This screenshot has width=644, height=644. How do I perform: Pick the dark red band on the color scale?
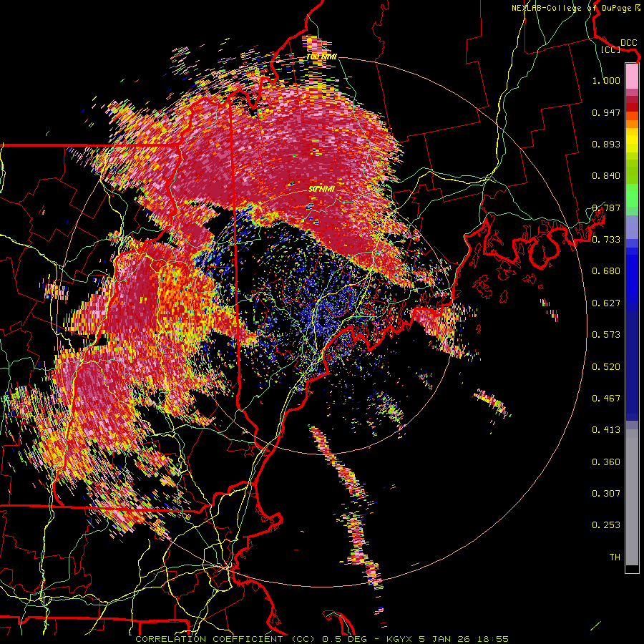click(x=632, y=107)
